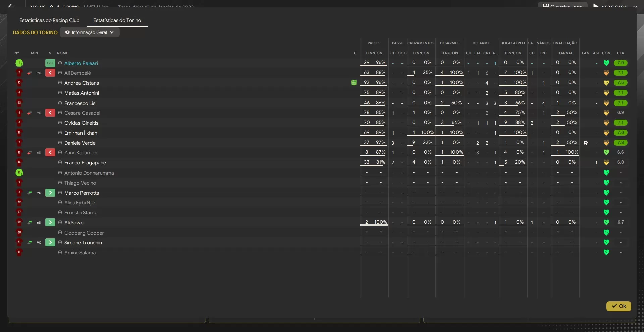Click the JOGO AÉREO group header
Image resolution: width=644 pixels, height=332 pixels.
[x=513, y=43]
